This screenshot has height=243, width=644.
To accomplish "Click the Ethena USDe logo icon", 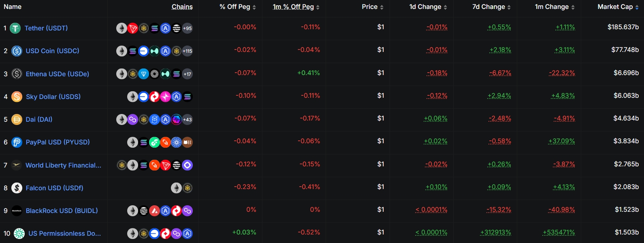I will coord(17,74).
